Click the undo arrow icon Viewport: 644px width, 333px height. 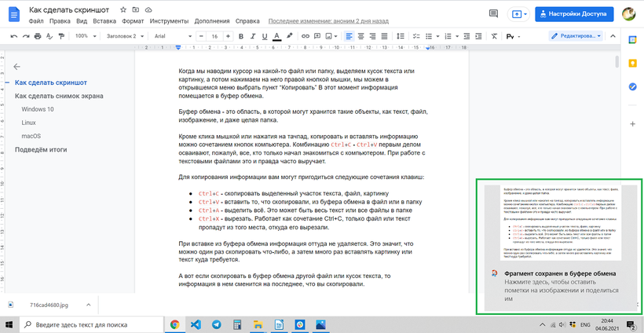15,36
